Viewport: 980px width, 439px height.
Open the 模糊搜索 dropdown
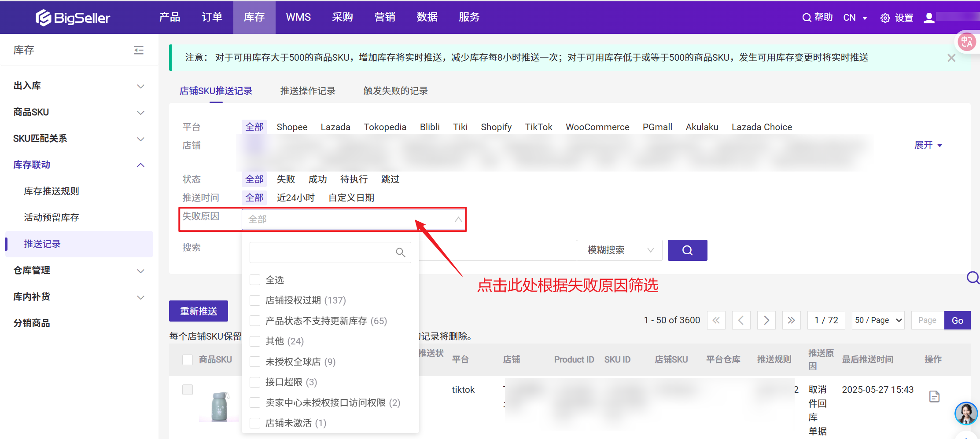(x=619, y=250)
